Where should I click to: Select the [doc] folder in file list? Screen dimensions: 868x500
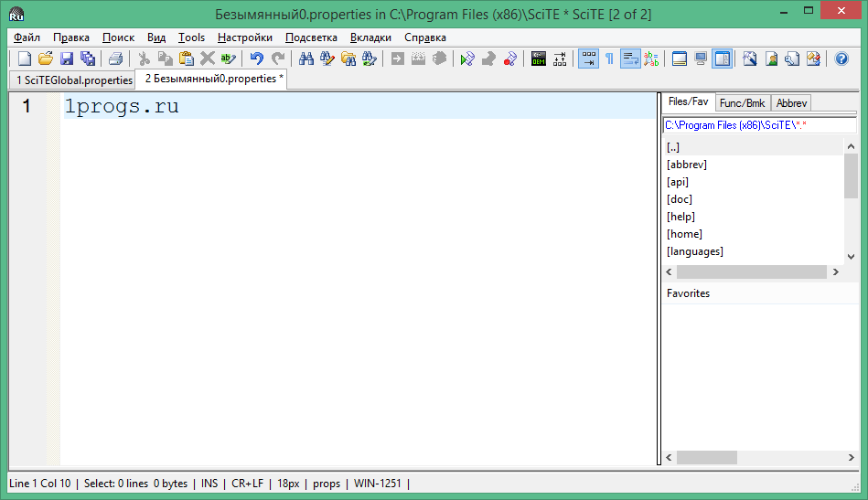(x=754, y=199)
